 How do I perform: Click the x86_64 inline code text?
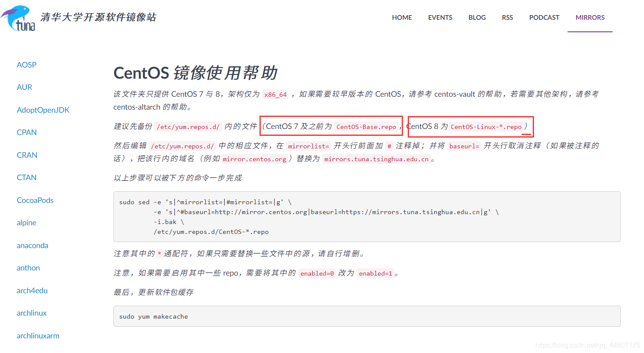(x=275, y=95)
